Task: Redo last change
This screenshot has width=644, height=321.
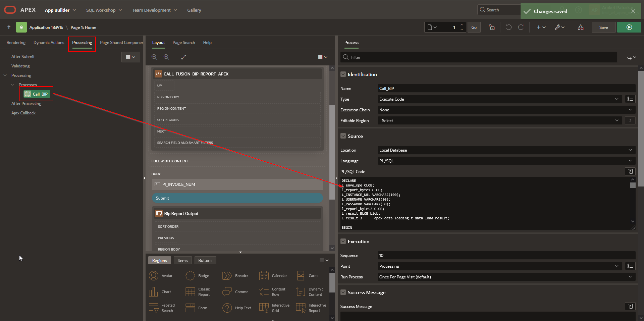Action: (521, 27)
